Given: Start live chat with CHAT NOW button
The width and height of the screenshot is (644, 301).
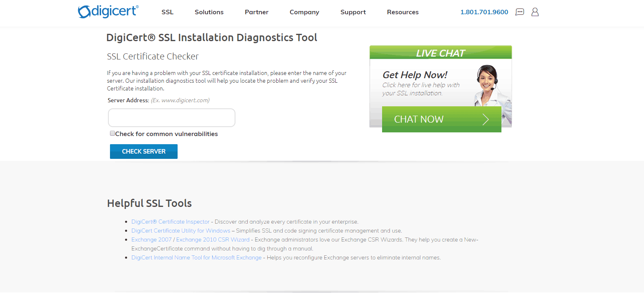Looking at the screenshot, I should click(x=442, y=119).
